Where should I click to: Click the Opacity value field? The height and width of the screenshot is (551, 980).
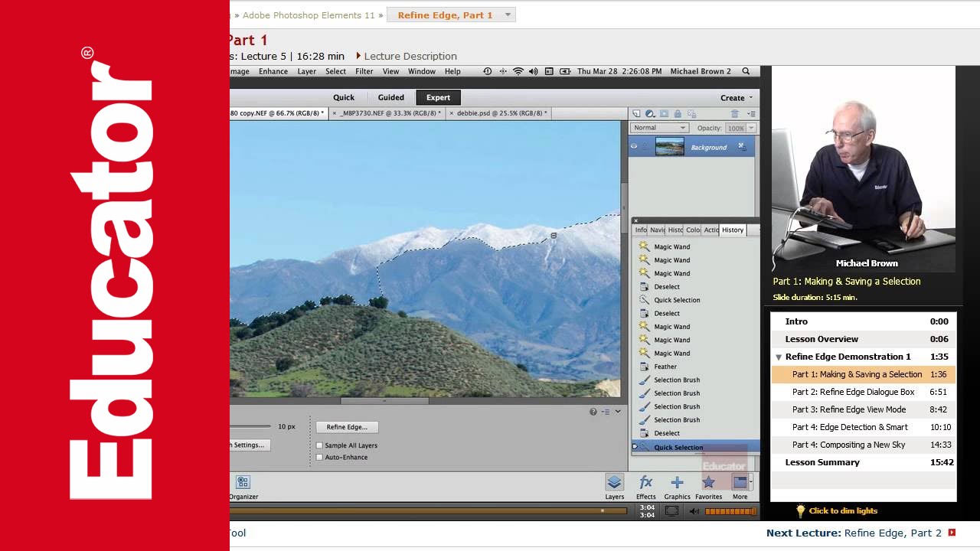click(735, 128)
